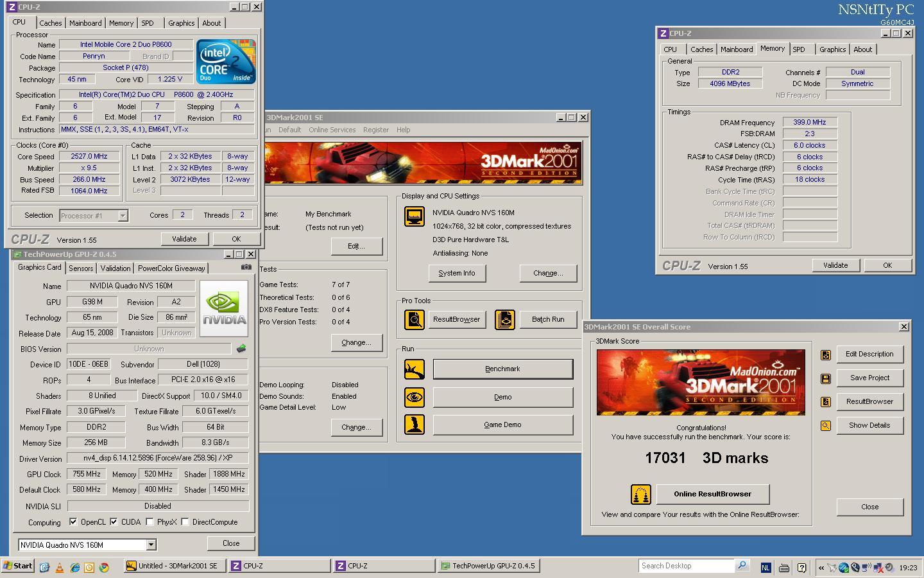
Task: Click Validate in the left CPU-Z window
Action: (x=184, y=239)
